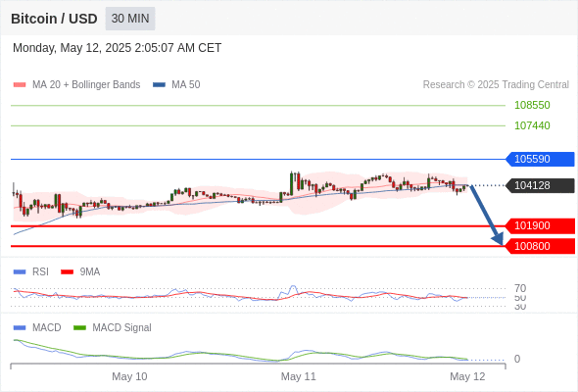This screenshot has height=392, width=578.
Task: Click the MA 20 + Bollinger Bands legend swatch
Action: [20, 85]
